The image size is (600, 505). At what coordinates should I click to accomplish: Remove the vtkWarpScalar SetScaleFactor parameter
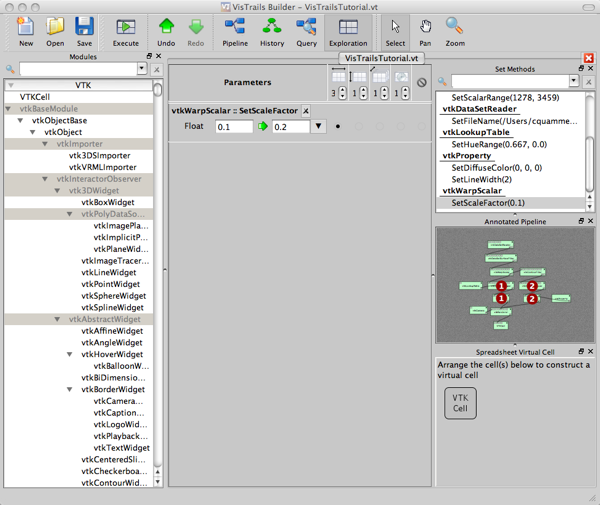pyautogui.click(x=306, y=111)
